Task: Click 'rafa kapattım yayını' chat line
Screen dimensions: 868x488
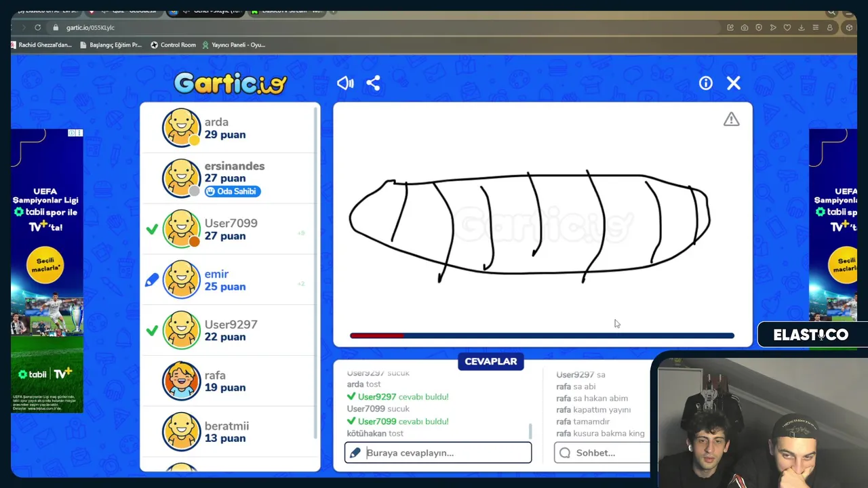Action: 593,409
